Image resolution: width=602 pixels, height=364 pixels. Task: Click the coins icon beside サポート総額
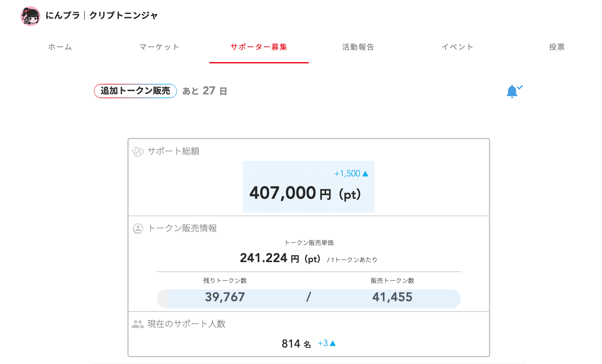(138, 152)
